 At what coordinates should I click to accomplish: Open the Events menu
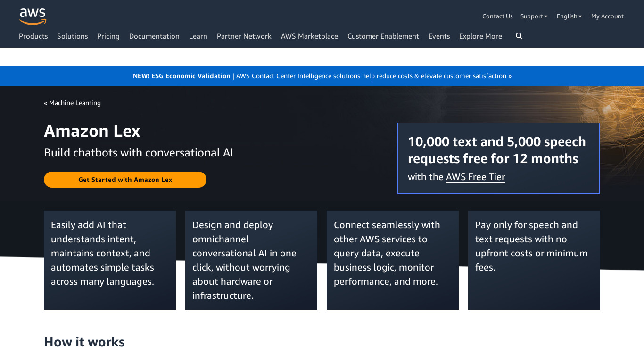[439, 36]
